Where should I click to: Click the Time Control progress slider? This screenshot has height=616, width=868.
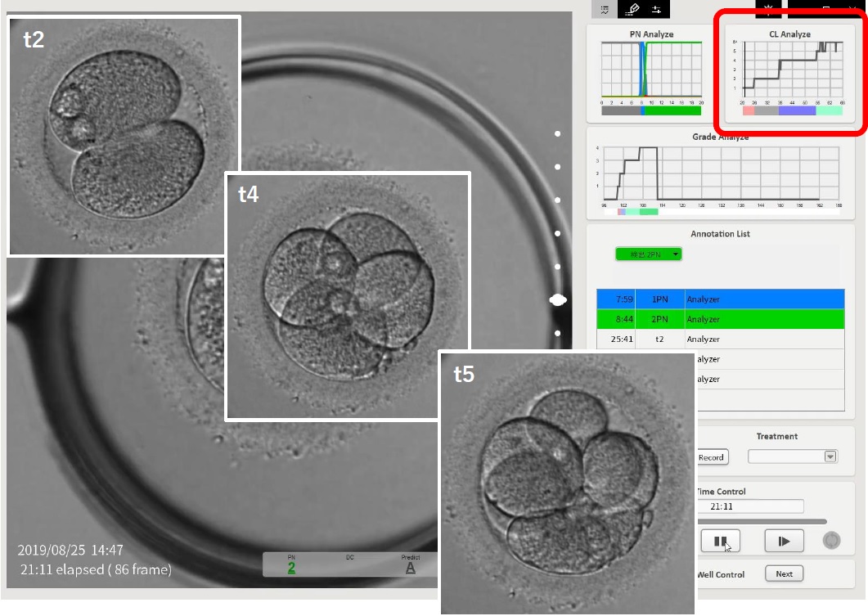[761, 521]
